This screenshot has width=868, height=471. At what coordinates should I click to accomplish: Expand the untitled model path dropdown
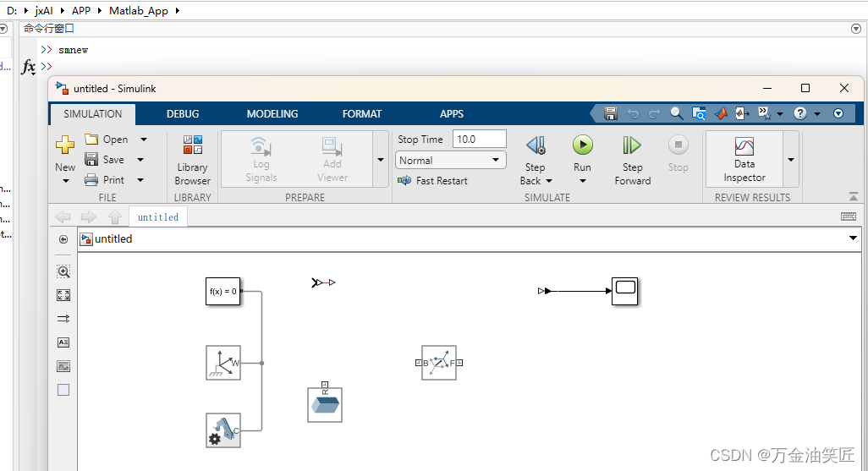[853, 238]
